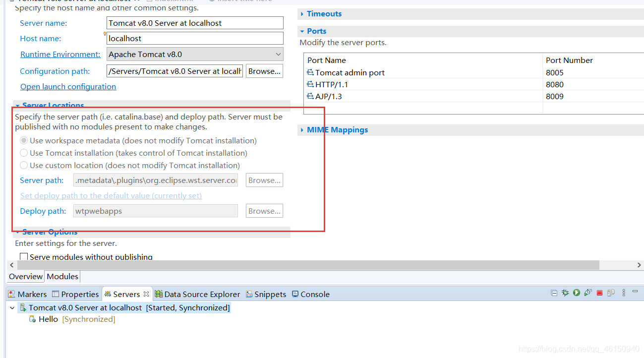
Task: Collapse the Ports section
Action: click(x=302, y=31)
